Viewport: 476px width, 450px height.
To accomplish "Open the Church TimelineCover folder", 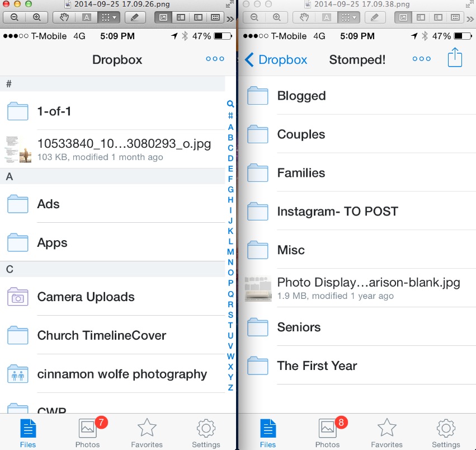I will click(x=112, y=335).
